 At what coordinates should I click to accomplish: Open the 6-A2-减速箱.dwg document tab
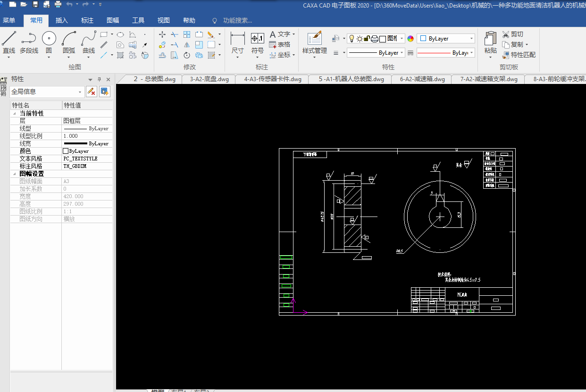coord(422,79)
